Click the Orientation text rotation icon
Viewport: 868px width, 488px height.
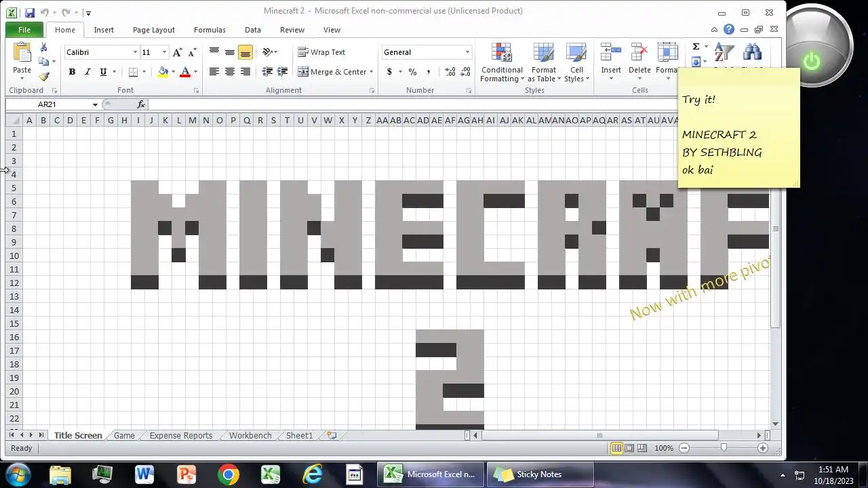click(x=267, y=52)
